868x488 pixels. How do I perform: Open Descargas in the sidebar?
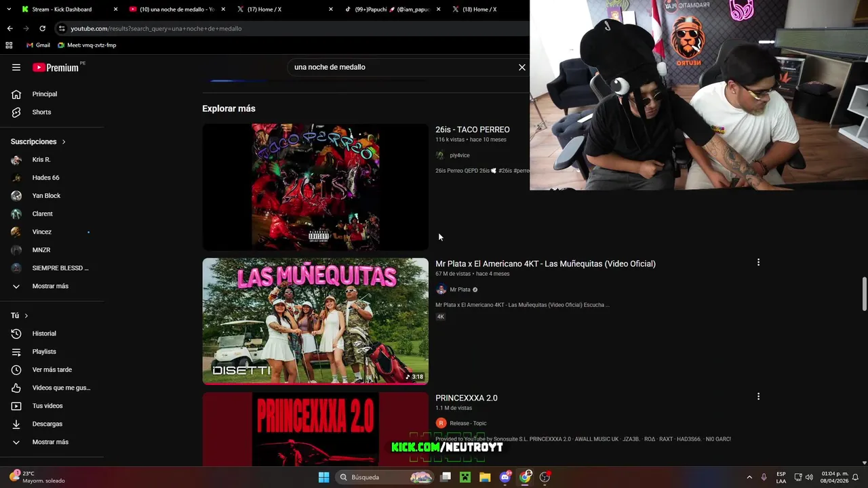[47, 424]
